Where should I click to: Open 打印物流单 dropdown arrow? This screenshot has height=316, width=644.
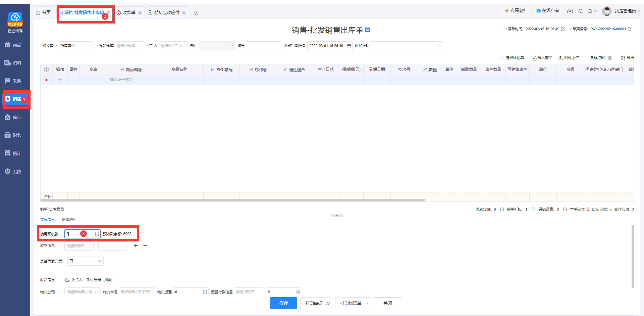(x=366, y=304)
